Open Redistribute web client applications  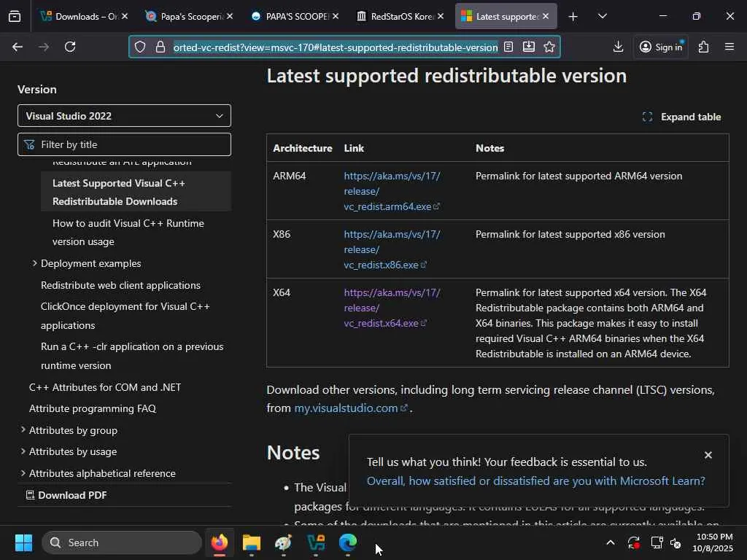pos(120,285)
